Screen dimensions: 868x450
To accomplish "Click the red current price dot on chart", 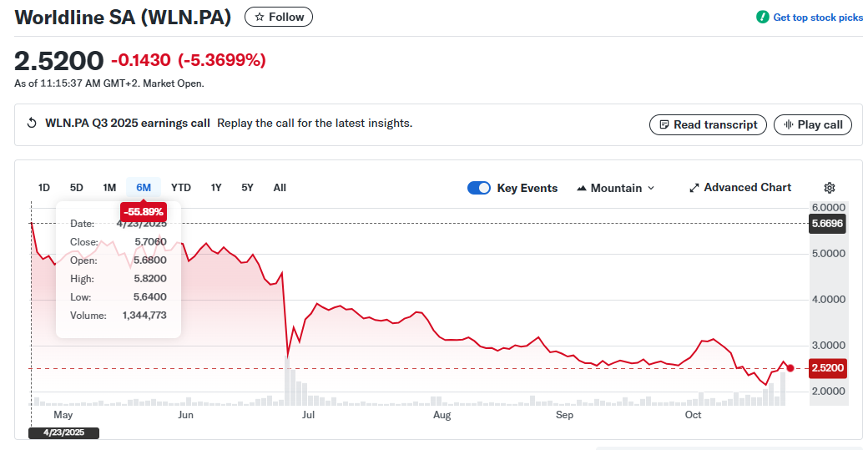I will pos(790,367).
